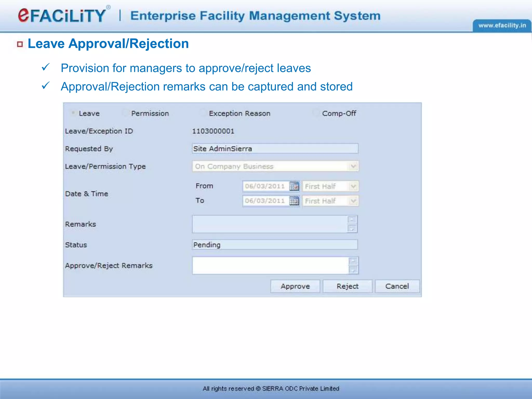Open the To date calendar picker icon
532x399 pixels.
tap(294, 201)
